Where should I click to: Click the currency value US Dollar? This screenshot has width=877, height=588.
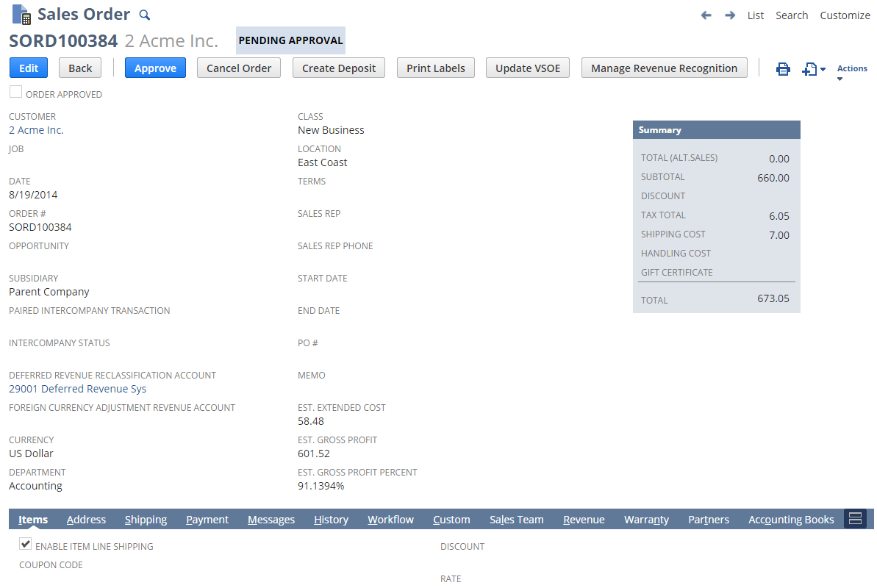[x=31, y=453]
